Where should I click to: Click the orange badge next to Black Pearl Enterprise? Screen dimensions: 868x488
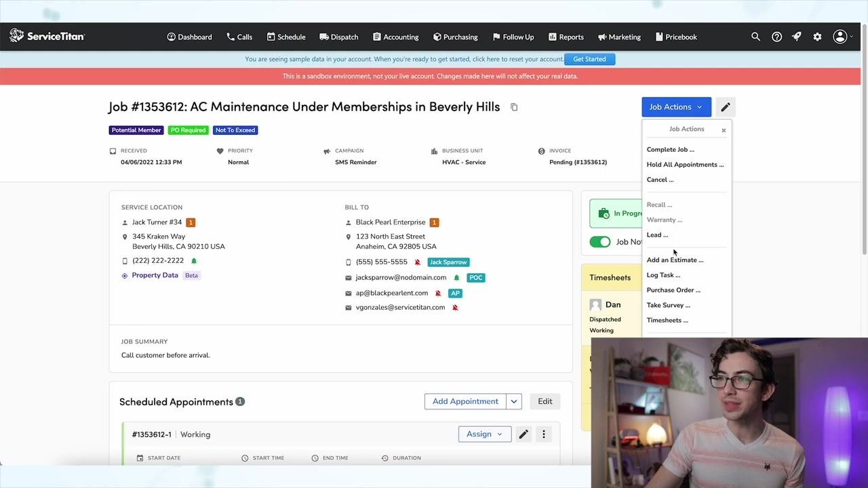pyautogui.click(x=434, y=222)
